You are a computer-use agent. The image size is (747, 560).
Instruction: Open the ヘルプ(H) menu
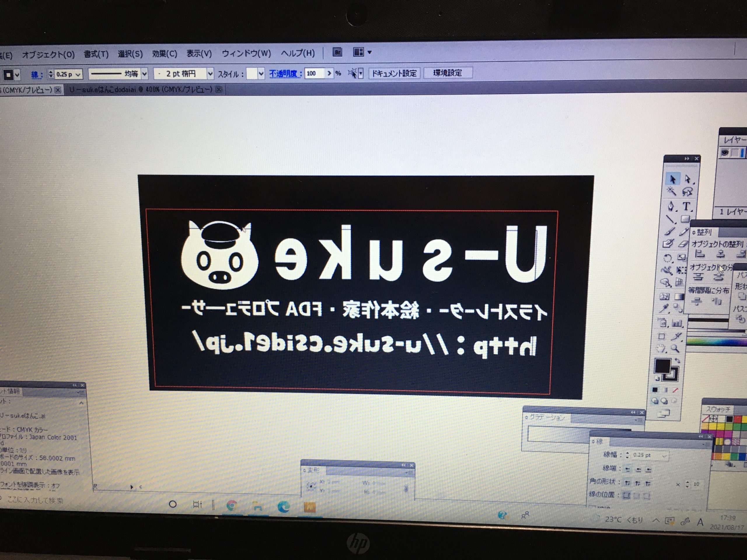click(298, 53)
